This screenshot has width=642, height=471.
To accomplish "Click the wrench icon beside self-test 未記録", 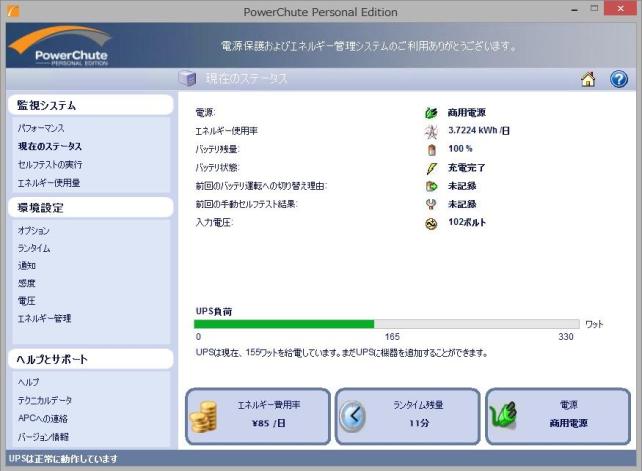I will pos(431,204).
